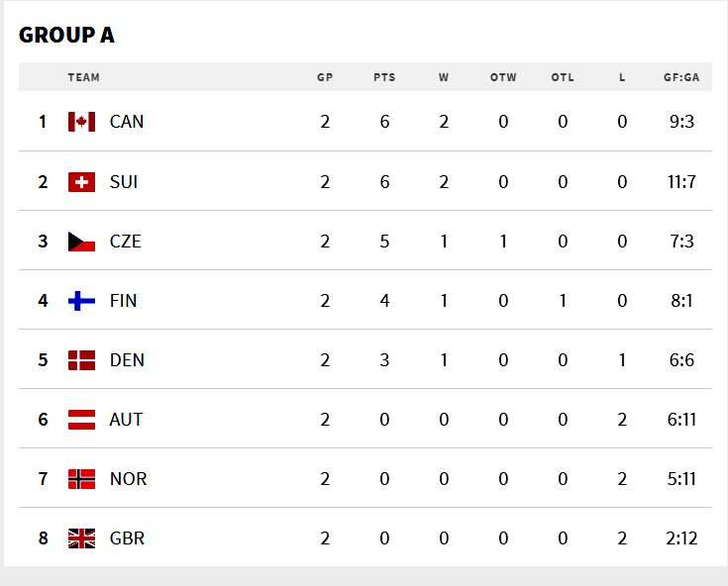Image resolution: width=728 pixels, height=586 pixels.
Task: Click the PTS column header
Action: [x=384, y=77]
